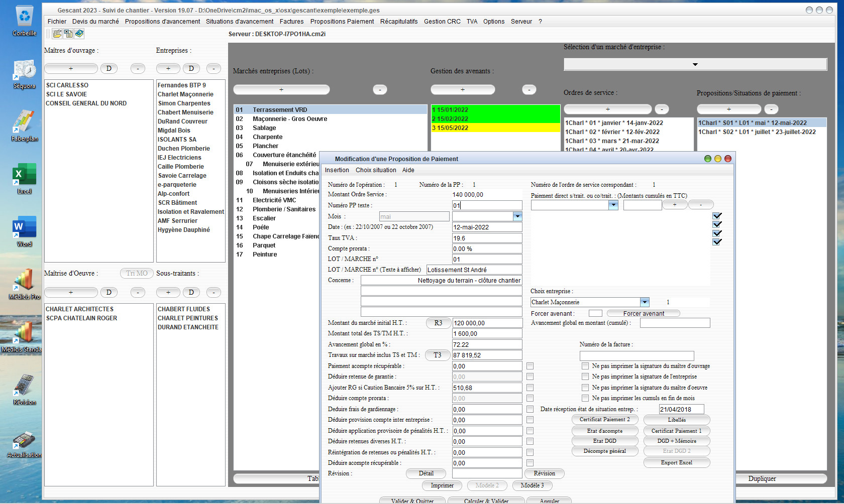Image resolution: width=844 pixels, height=504 pixels.
Task: Click the R3 button beside initial market amount
Action: tap(438, 323)
